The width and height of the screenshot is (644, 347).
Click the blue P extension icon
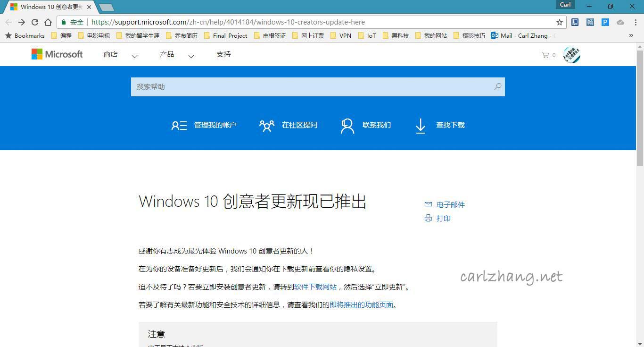[x=605, y=22]
